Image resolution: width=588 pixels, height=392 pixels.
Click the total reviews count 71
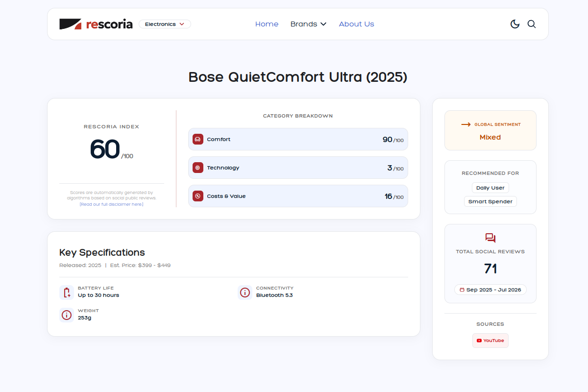coord(490,269)
